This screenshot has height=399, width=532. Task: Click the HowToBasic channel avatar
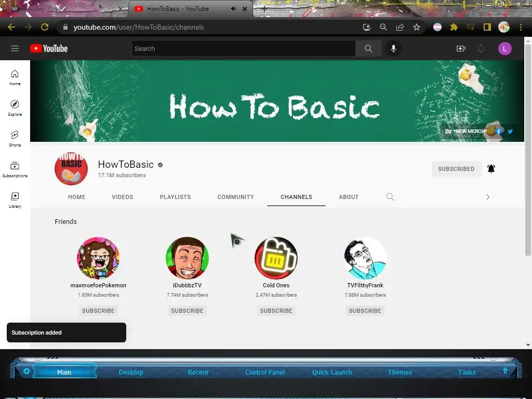(71, 169)
